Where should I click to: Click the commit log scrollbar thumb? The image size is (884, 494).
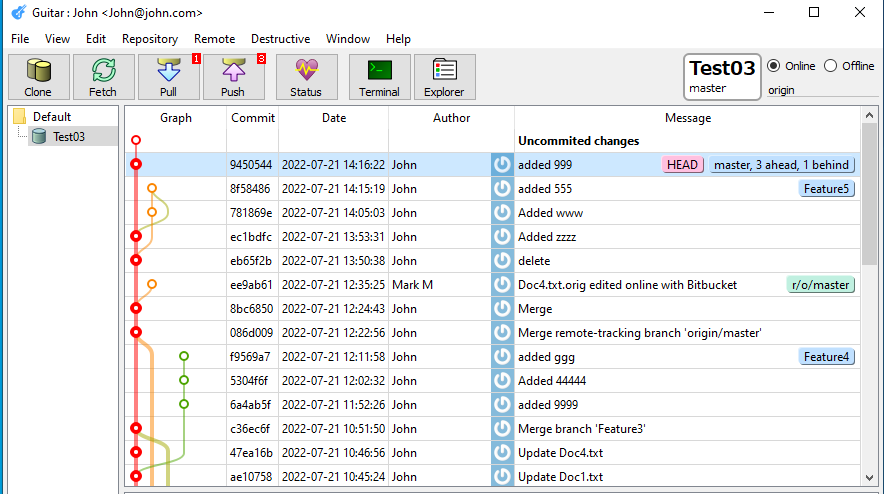(x=869, y=193)
